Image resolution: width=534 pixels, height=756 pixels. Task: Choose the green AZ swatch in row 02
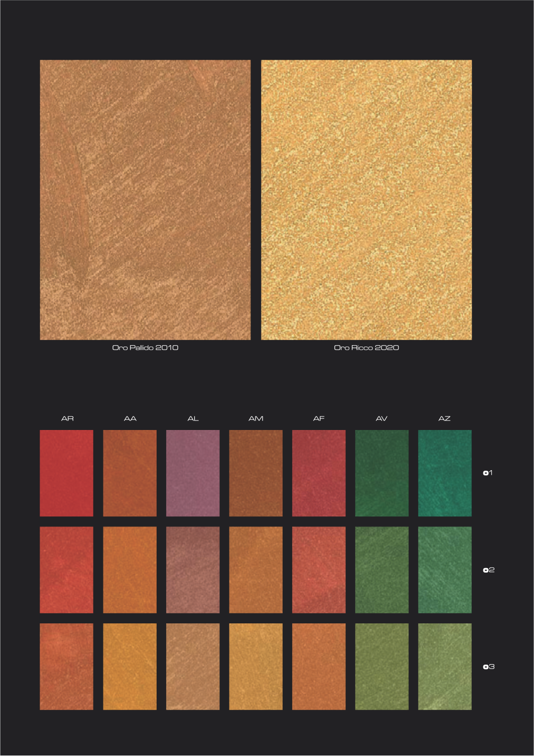445,570
